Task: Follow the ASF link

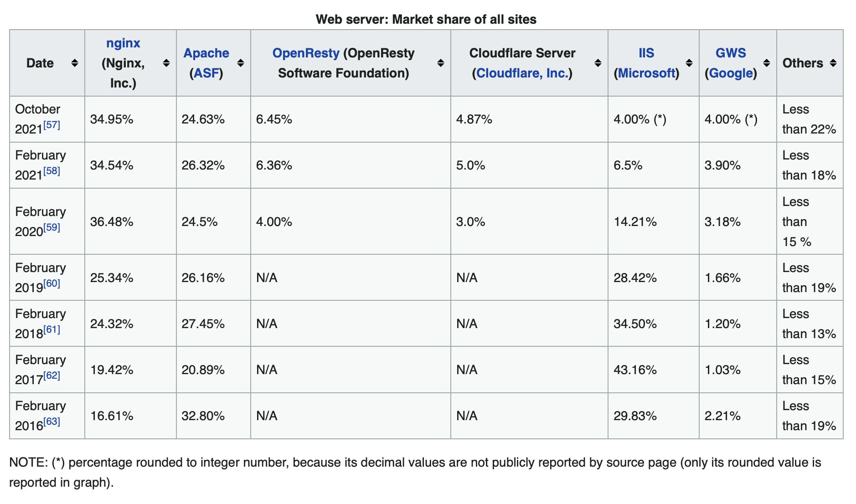Action: pyautogui.click(x=206, y=73)
